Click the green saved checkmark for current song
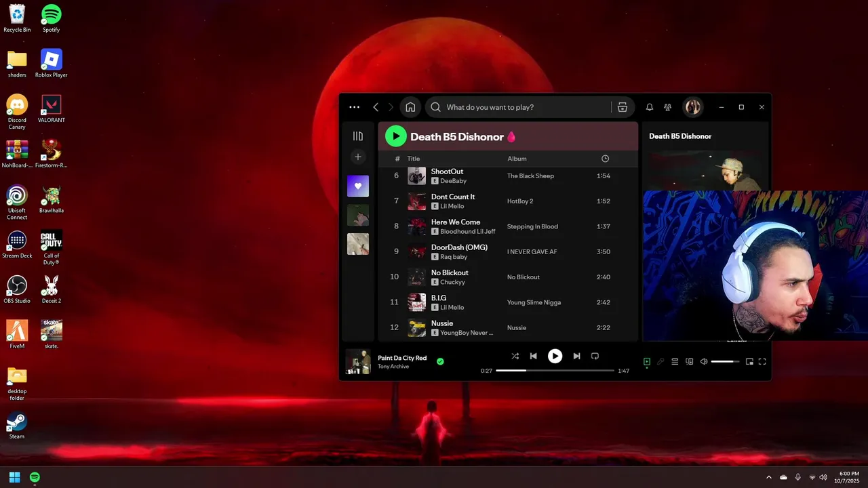Screen dimensions: 868x488 [440, 361]
